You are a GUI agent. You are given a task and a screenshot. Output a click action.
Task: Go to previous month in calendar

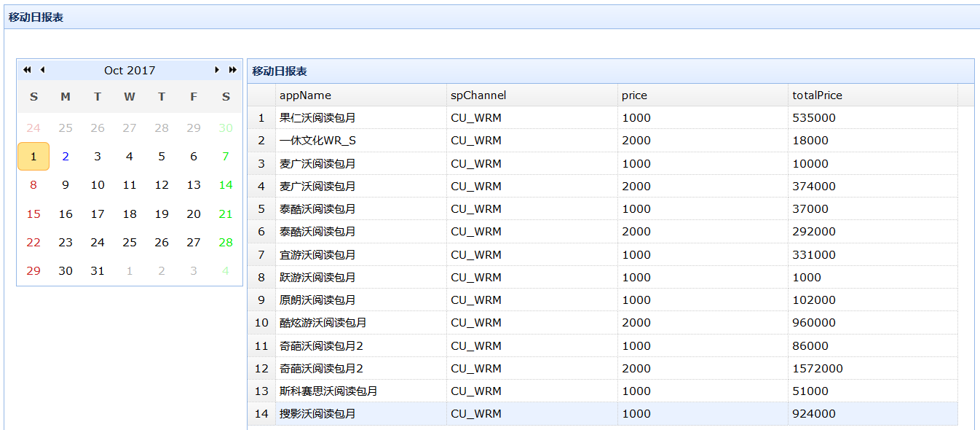point(42,70)
